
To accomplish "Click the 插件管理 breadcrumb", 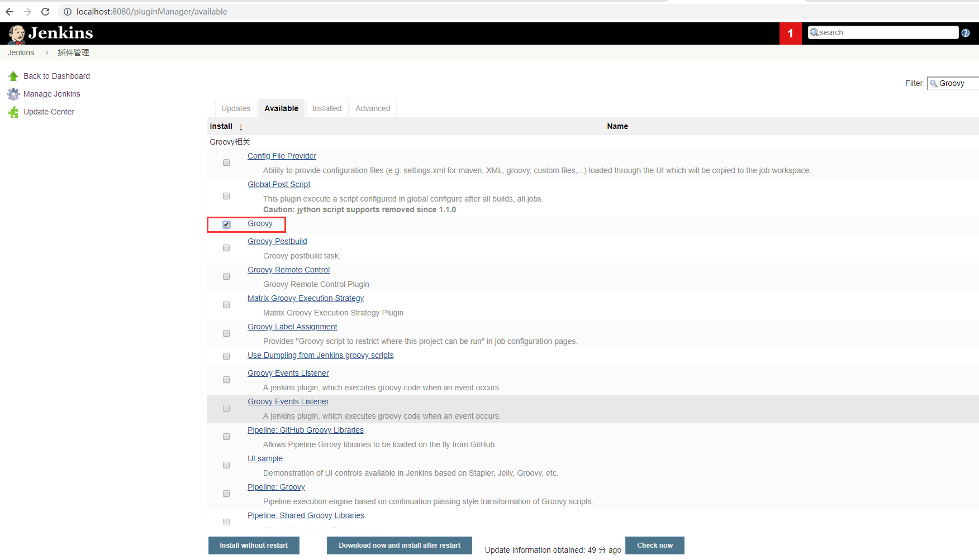I will [x=74, y=52].
